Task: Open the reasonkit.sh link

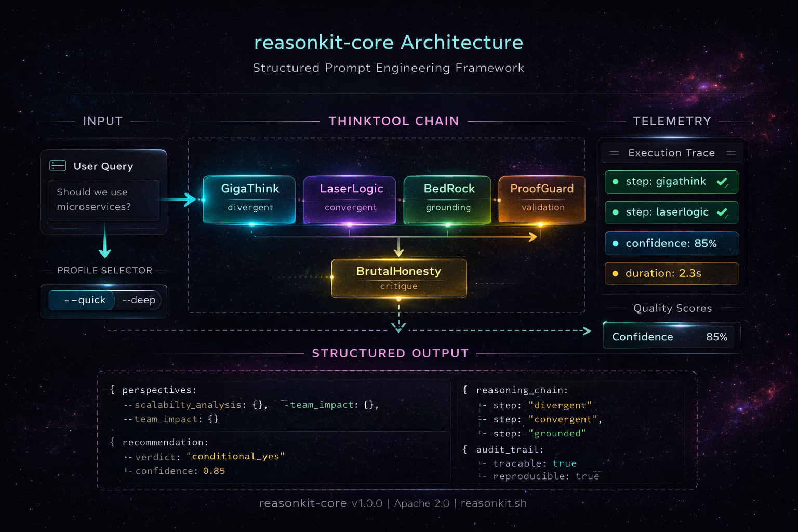Action: [x=493, y=503]
